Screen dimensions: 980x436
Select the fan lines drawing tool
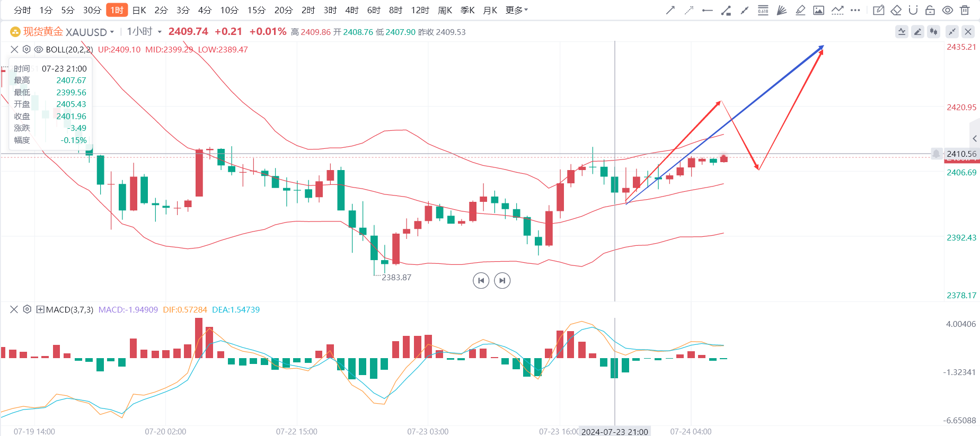[x=782, y=10]
